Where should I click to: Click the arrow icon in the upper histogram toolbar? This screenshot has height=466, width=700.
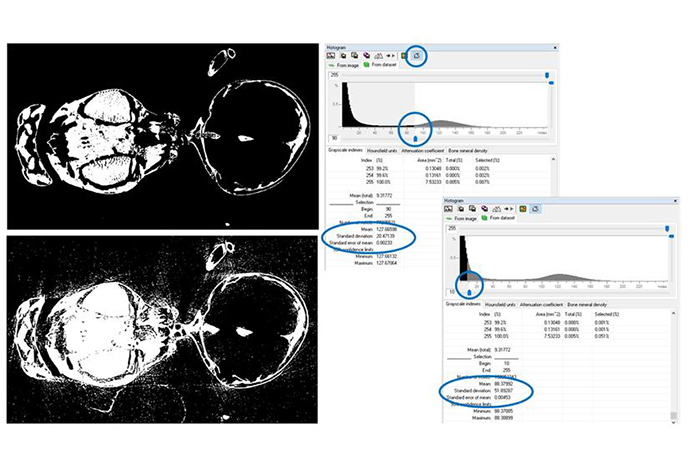(x=389, y=56)
